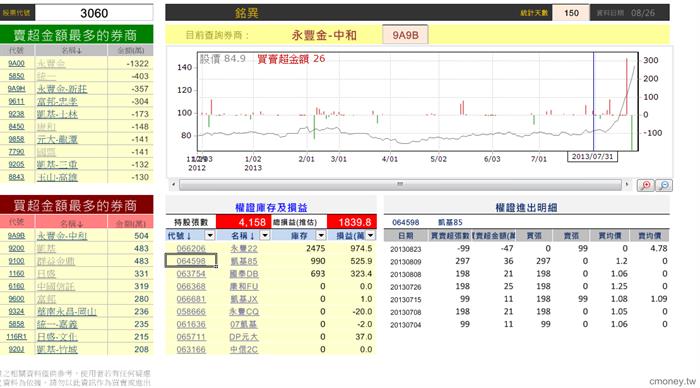Click the zoom-in magnifier icon below chart
Viewport: 700px width, 388px height.
click(646, 185)
